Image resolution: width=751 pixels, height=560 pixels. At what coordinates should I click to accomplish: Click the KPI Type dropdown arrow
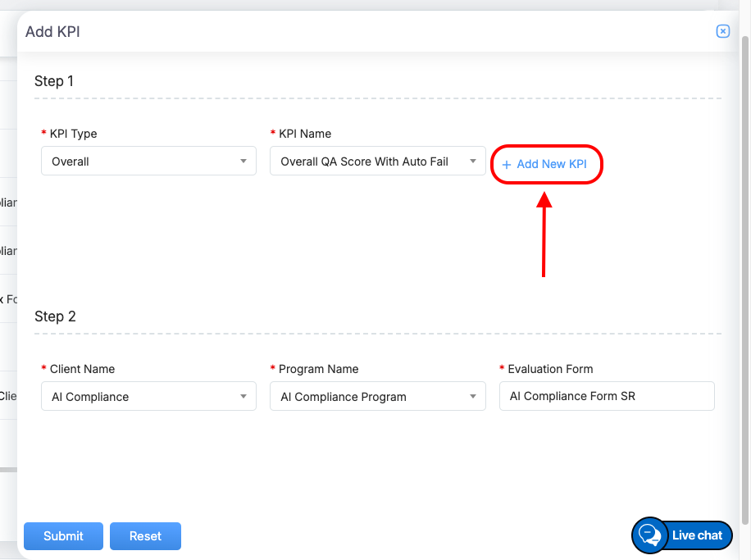click(244, 162)
